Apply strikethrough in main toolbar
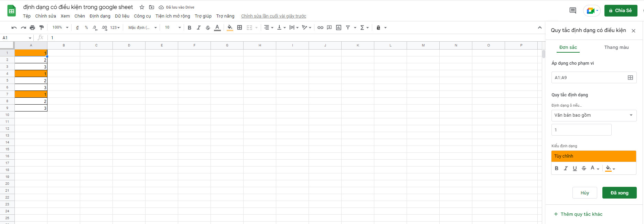Image resolution: width=644 pixels, height=224 pixels. [208, 28]
